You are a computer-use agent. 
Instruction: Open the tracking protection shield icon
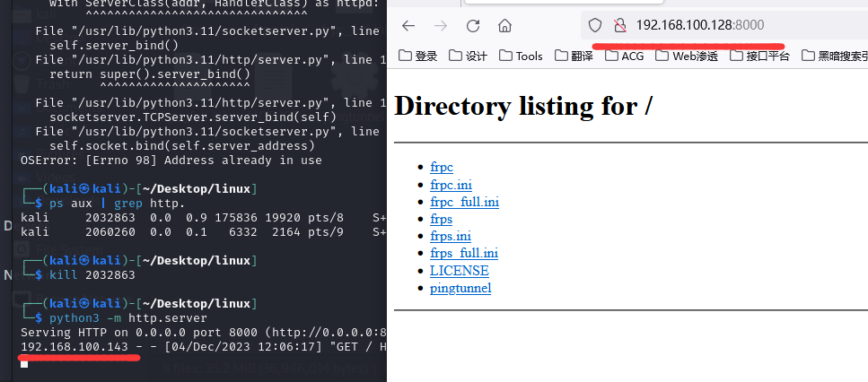point(594,25)
